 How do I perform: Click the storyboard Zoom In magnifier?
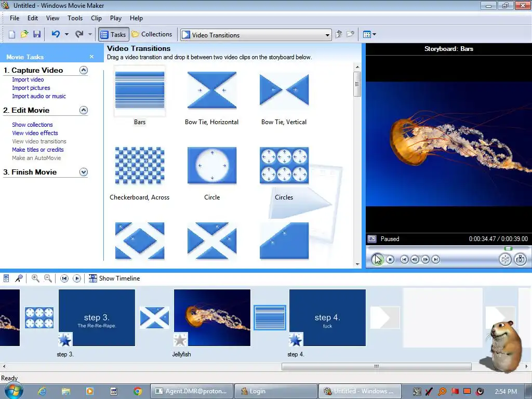pos(35,278)
